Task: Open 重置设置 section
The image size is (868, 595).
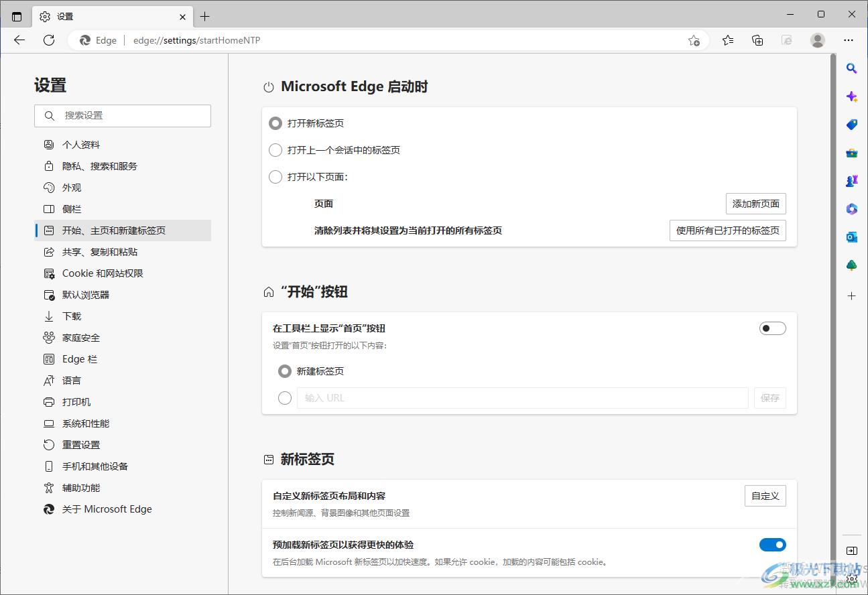Action: point(123,445)
